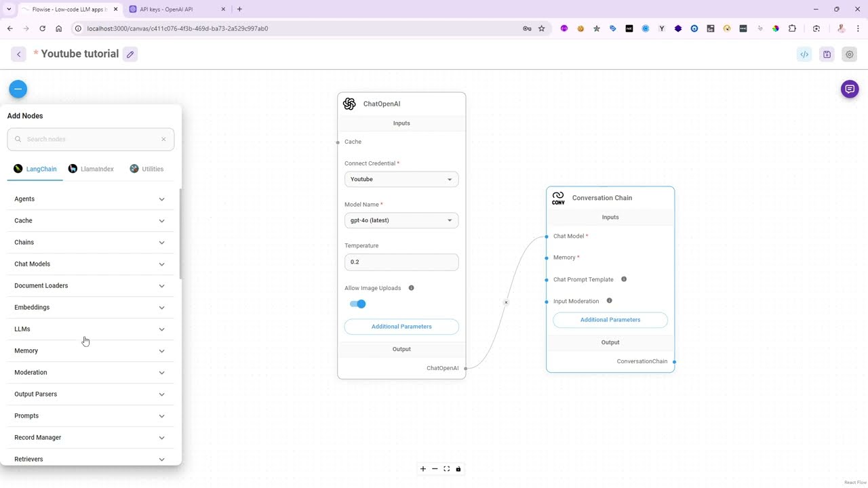
Task: Toggle Allow Image Uploads switch
Action: pos(358,304)
